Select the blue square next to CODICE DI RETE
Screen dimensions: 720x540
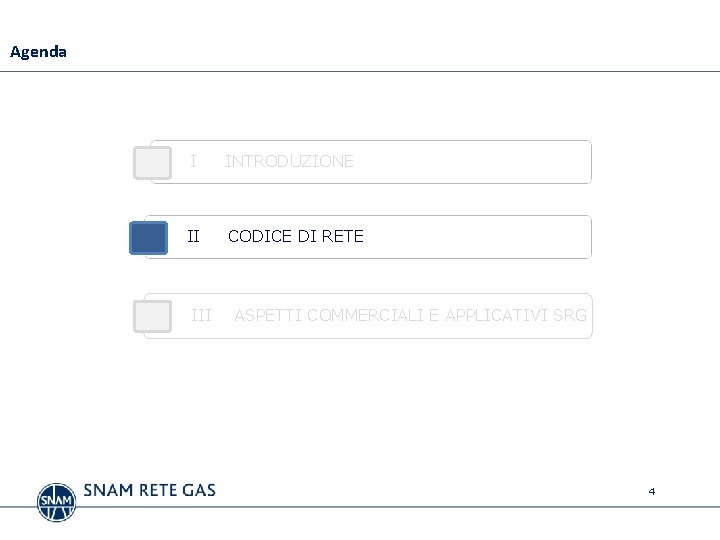tap(148, 238)
